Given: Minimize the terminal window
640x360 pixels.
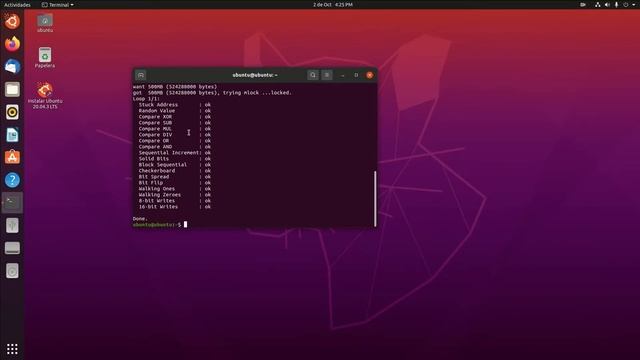Looking at the screenshot, I should pyautogui.click(x=342, y=75).
